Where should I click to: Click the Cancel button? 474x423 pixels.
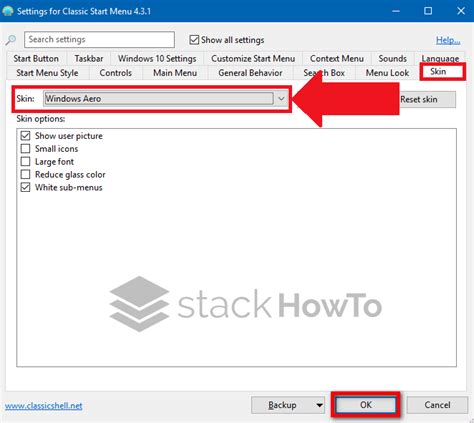437,405
